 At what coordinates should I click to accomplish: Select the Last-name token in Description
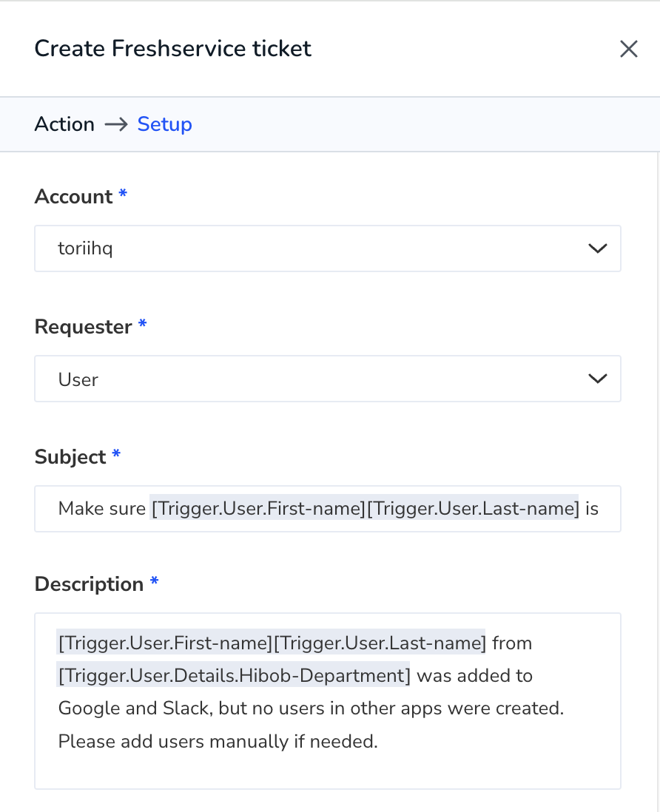coord(380,643)
